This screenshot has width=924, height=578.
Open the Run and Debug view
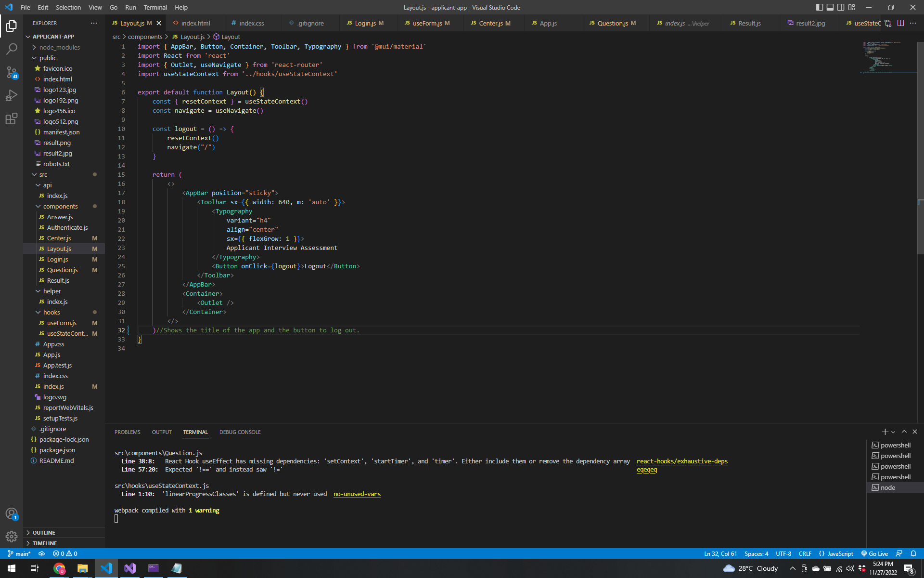pos(12,95)
